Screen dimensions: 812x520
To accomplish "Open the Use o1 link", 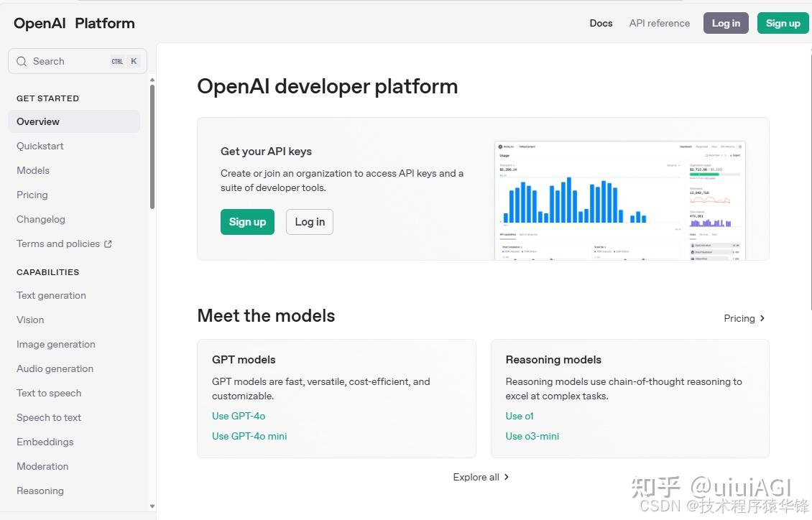I will tap(519, 416).
